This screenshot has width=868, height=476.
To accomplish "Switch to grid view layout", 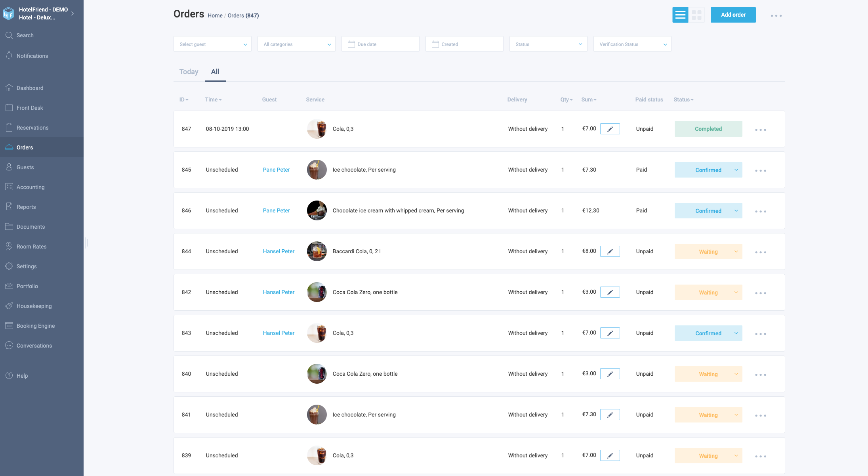I will [696, 15].
